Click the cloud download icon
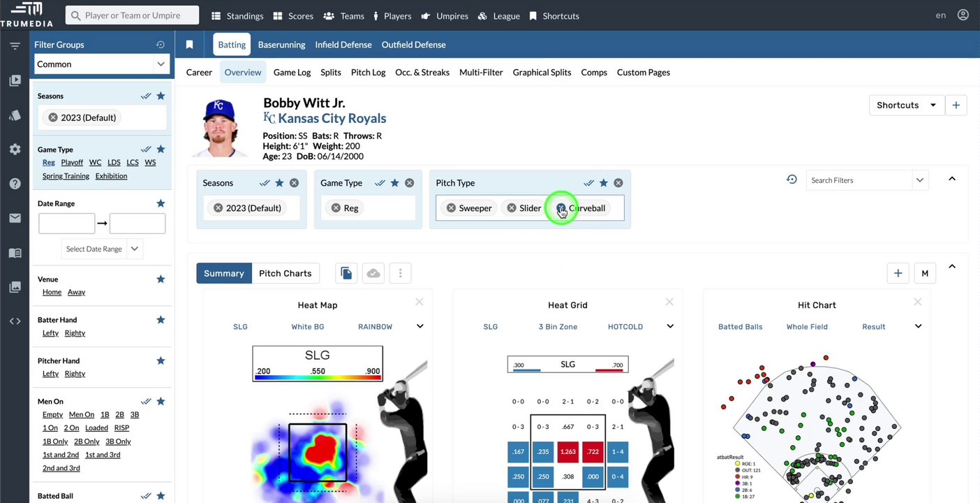The height and width of the screenshot is (503, 980). click(373, 273)
